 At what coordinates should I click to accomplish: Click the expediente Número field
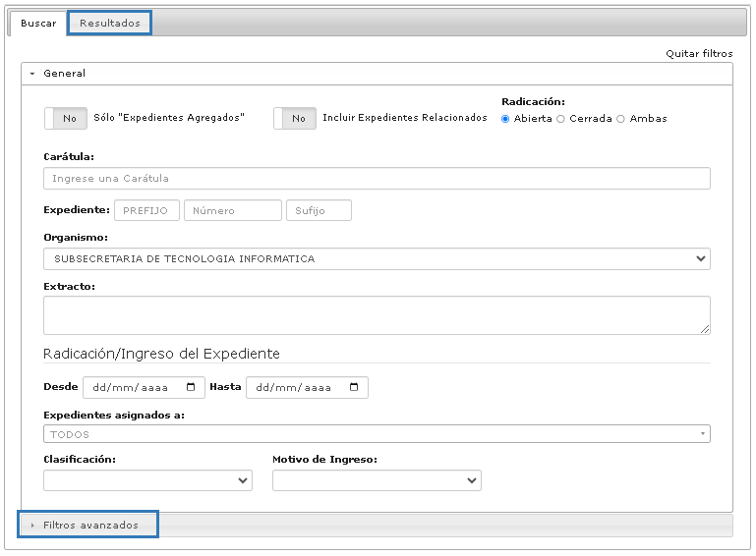[232, 210]
